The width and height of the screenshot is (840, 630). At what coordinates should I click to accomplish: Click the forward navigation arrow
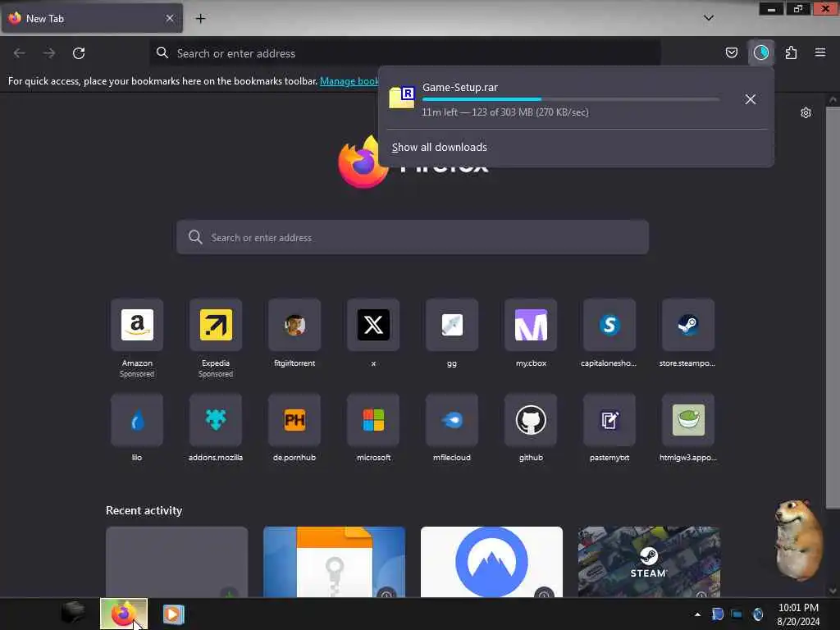(x=49, y=53)
